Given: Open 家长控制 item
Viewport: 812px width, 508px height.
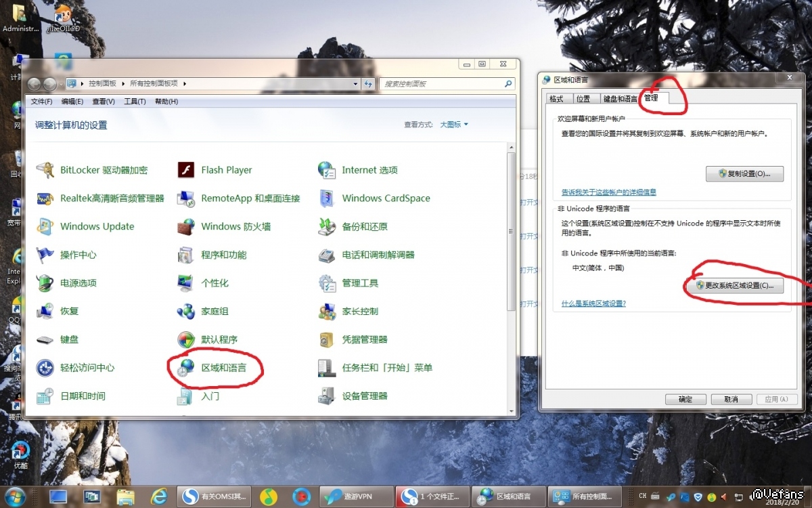Looking at the screenshot, I should 348,312.
